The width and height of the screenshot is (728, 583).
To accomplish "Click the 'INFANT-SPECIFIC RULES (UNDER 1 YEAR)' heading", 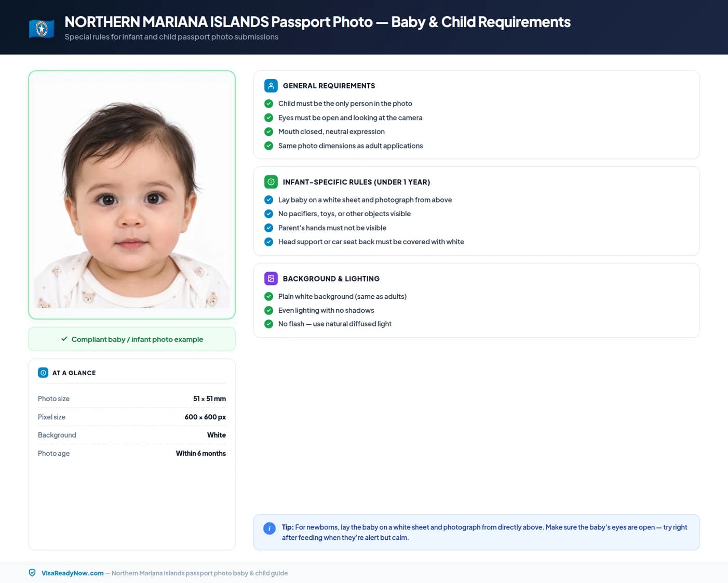I will click(356, 182).
